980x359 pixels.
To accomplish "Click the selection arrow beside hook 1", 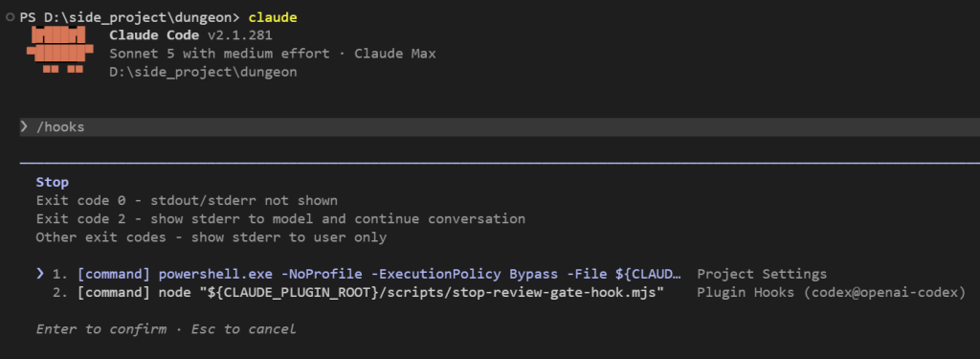I will pyautogui.click(x=40, y=273).
